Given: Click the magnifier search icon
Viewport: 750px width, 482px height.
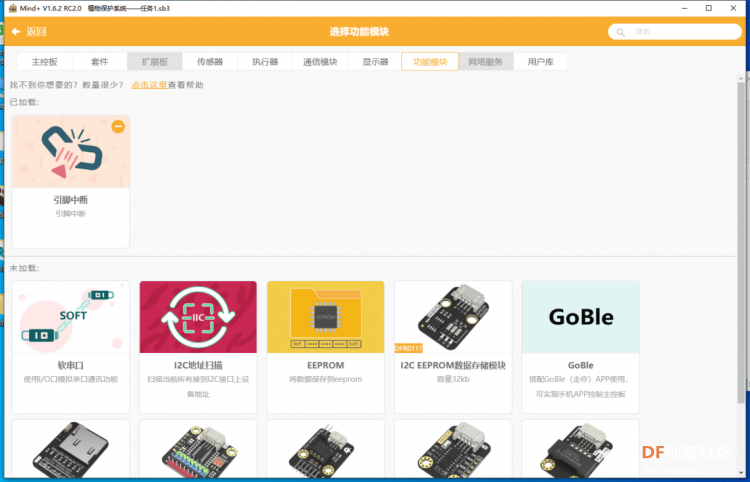Looking at the screenshot, I should (620, 32).
